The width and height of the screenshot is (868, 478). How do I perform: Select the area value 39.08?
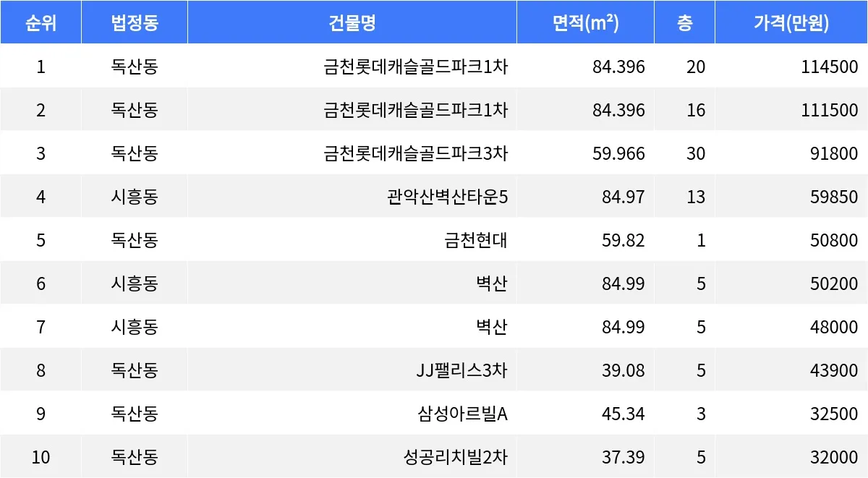tap(623, 371)
